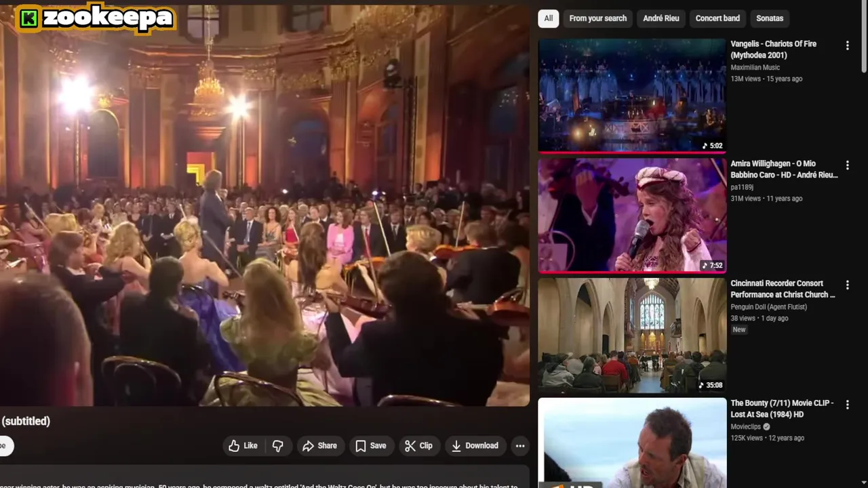Visit the pa1189j channel

point(742,187)
